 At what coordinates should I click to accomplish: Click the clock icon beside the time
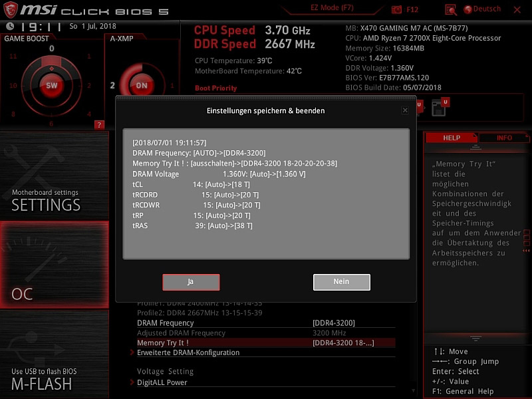tap(10, 26)
